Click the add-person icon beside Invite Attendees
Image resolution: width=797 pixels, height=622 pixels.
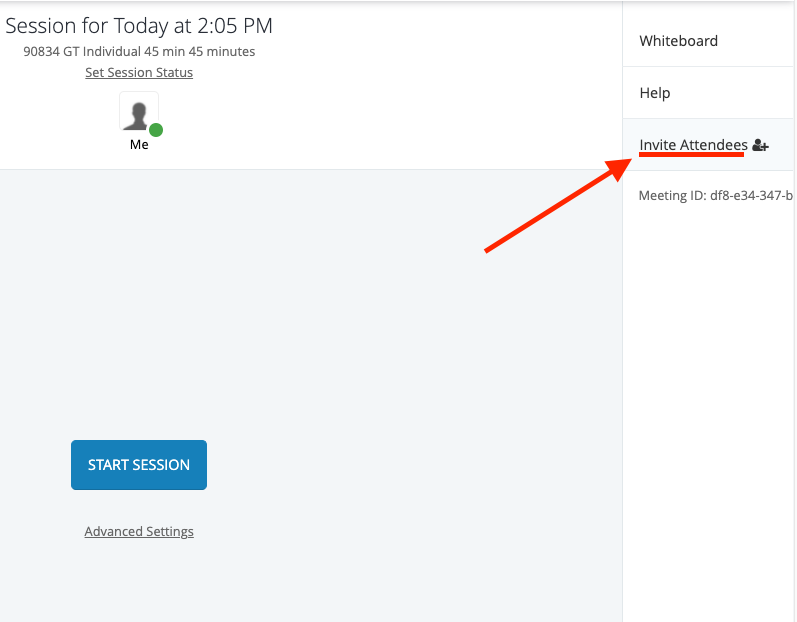pos(760,145)
